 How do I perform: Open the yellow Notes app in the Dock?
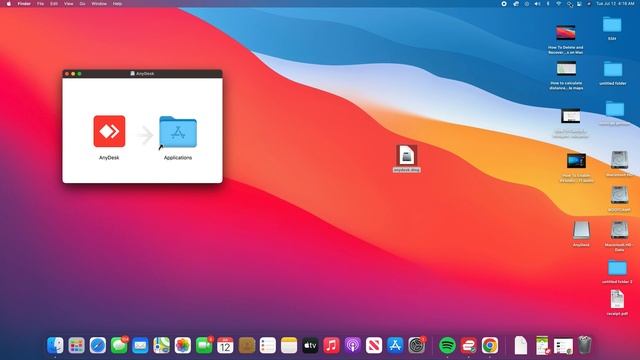pos(289,346)
